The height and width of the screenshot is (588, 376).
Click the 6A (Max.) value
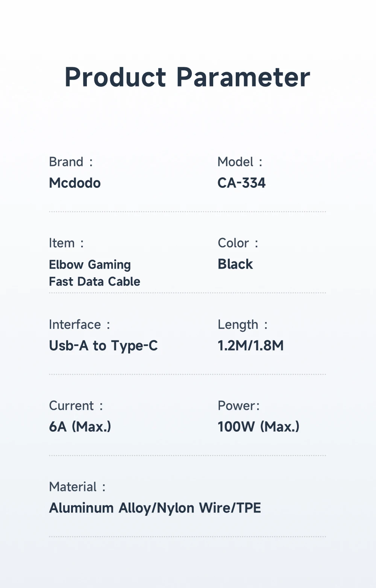(80, 427)
